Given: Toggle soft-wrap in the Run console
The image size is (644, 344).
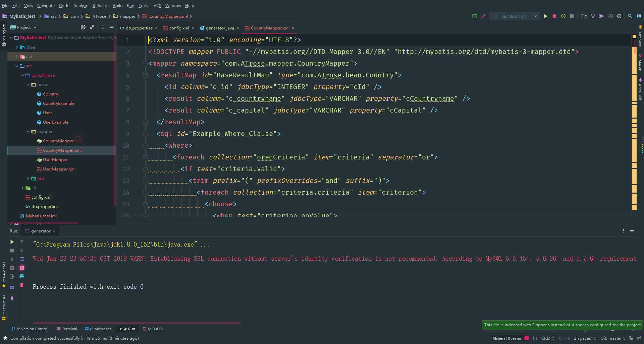Looking at the screenshot, I should tap(22, 259).
